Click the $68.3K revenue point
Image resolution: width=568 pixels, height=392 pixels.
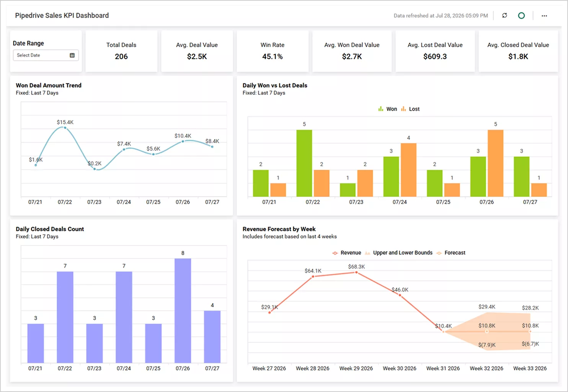tap(356, 273)
